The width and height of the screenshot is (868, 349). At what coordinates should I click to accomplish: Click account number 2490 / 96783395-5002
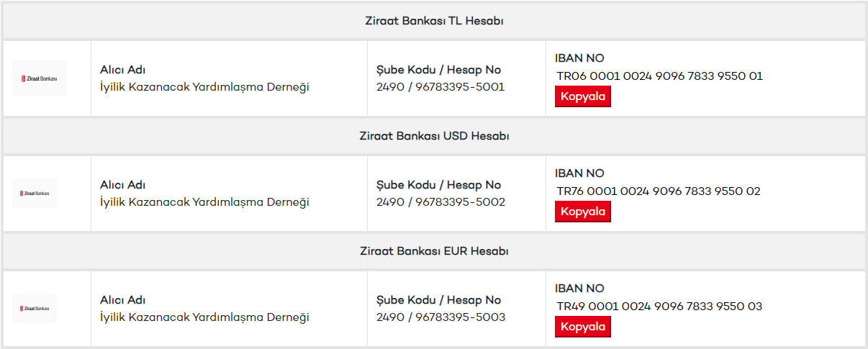pyautogui.click(x=440, y=202)
